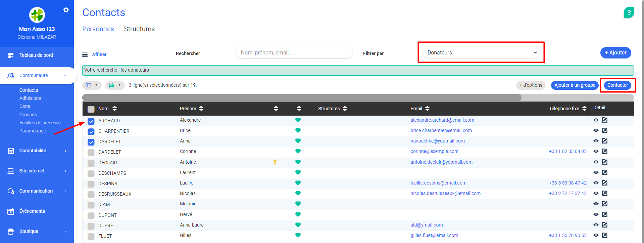
Task: Edit contact DUPONT Hervé
Action: [x=605, y=214]
